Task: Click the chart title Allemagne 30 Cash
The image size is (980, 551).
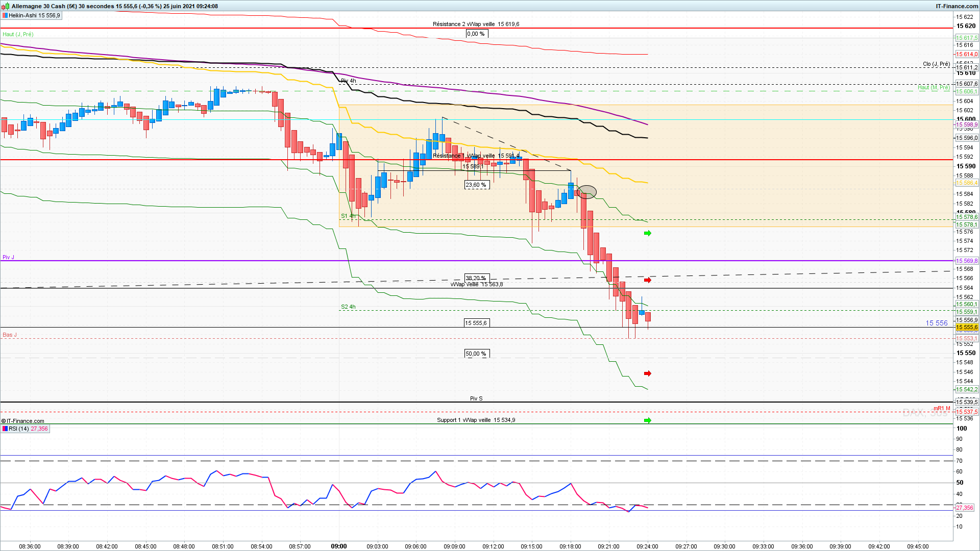Action: 38,6
